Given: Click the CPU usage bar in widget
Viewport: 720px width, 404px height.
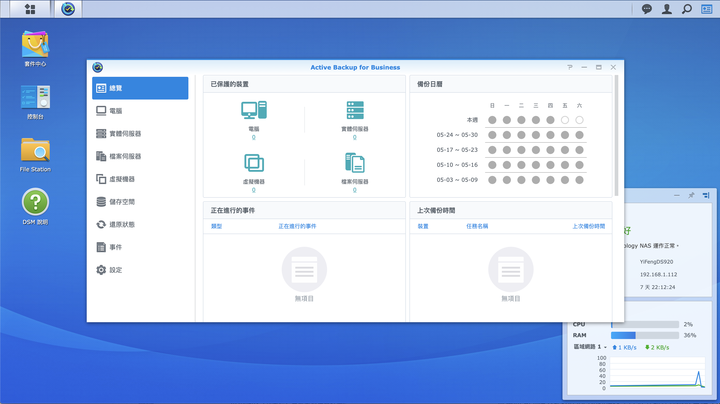Looking at the screenshot, I should [x=645, y=324].
